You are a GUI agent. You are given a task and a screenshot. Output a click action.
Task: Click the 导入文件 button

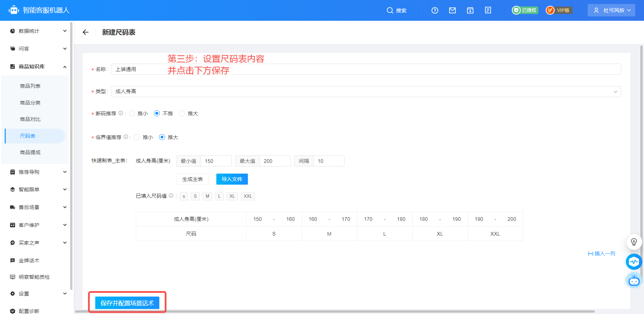tap(232, 179)
